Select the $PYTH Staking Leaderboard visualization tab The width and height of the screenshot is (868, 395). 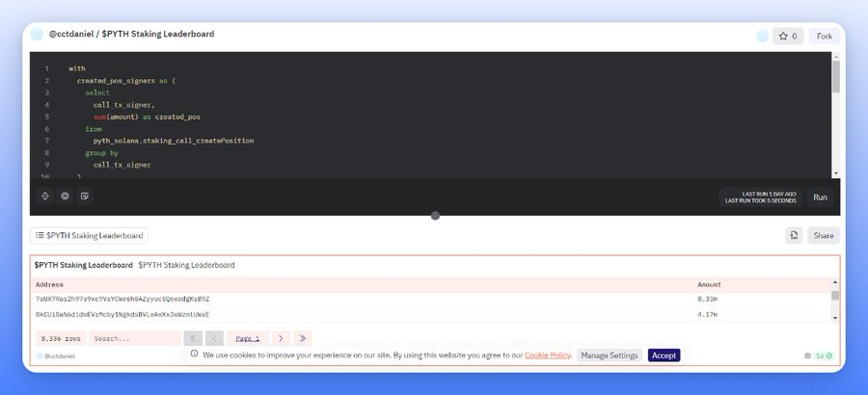(x=89, y=235)
